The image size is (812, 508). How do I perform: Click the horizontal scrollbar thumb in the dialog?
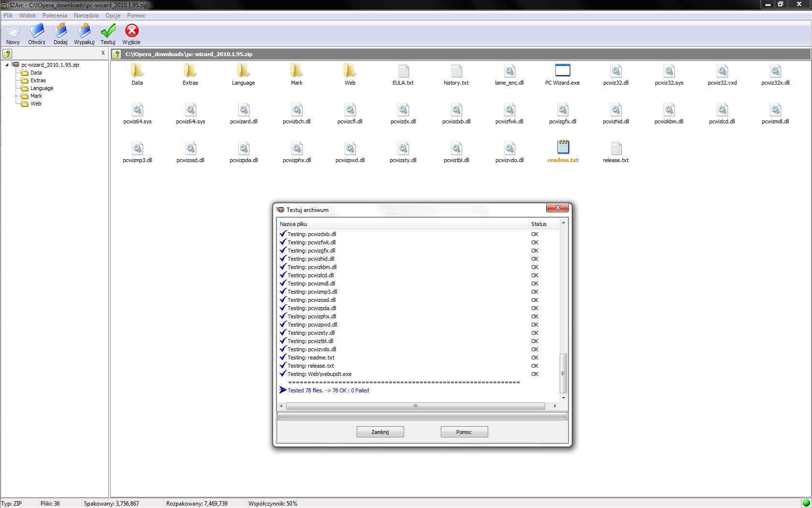click(416, 406)
